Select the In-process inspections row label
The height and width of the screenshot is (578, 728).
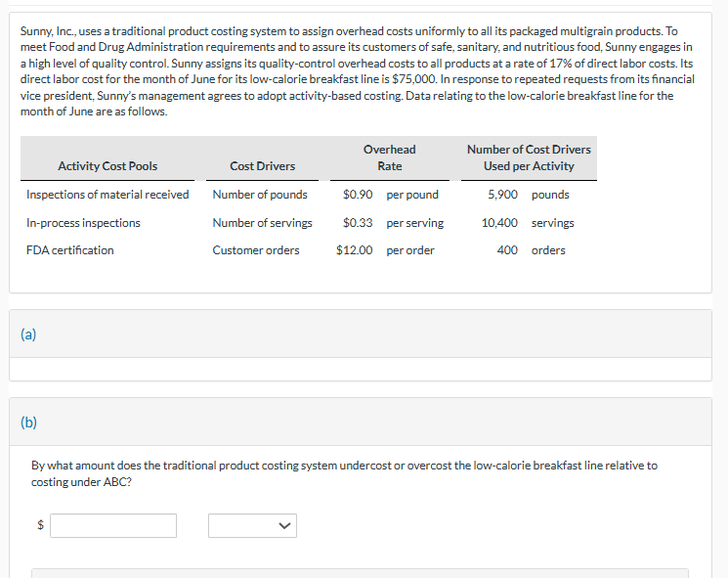pos(83,223)
